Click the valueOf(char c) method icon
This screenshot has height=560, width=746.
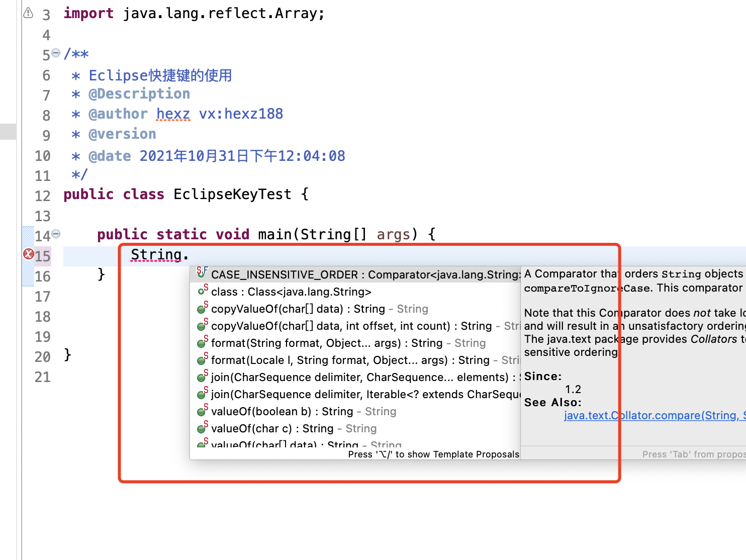[x=202, y=429]
